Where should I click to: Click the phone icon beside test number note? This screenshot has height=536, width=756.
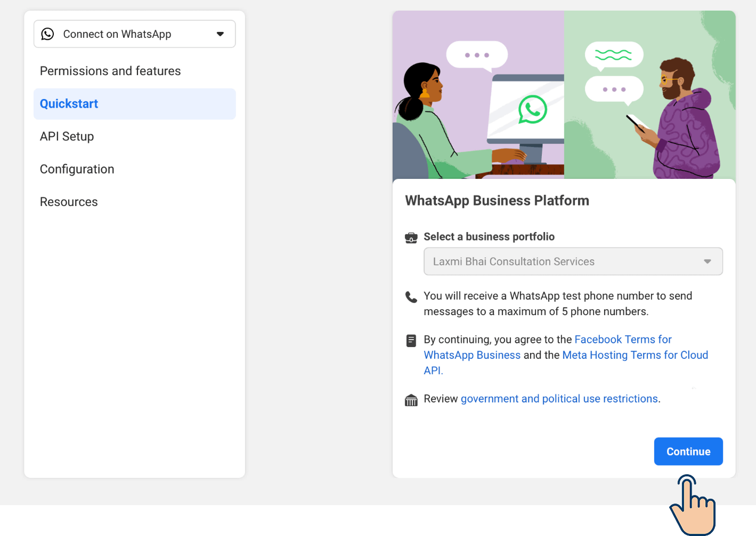(x=411, y=297)
